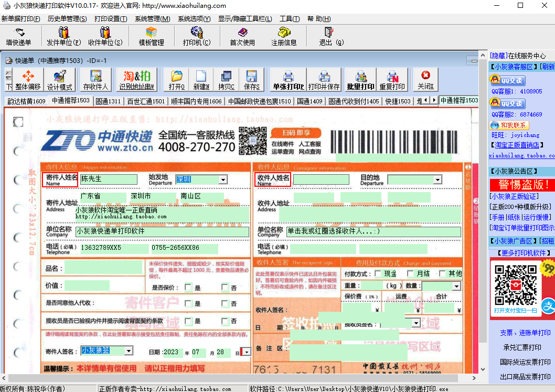This screenshot has height=392, width=555.
Task: Open the 填快递单 toolbar icon
Action: pyautogui.click(x=19, y=37)
